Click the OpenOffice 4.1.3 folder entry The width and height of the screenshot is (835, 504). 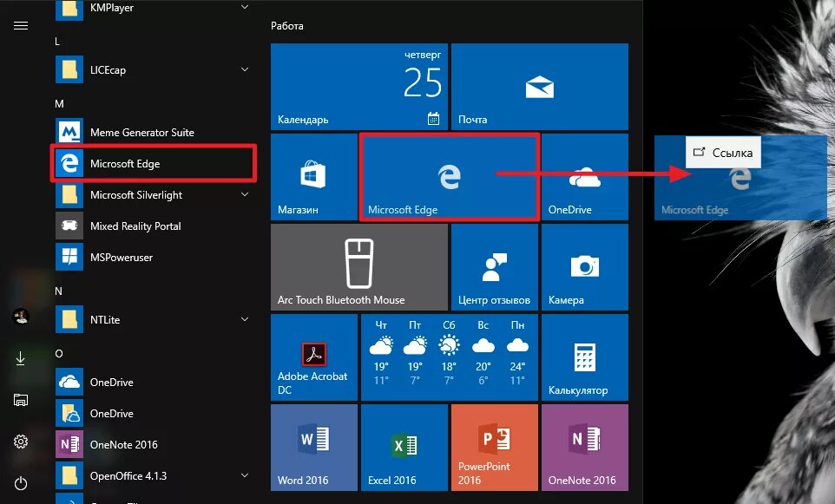(x=154, y=475)
